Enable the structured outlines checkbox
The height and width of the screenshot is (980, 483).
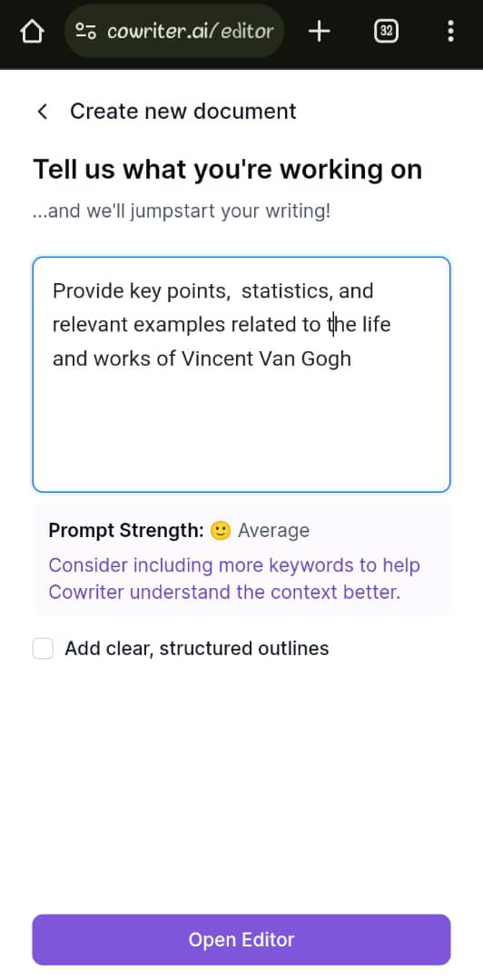click(x=44, y=649)
